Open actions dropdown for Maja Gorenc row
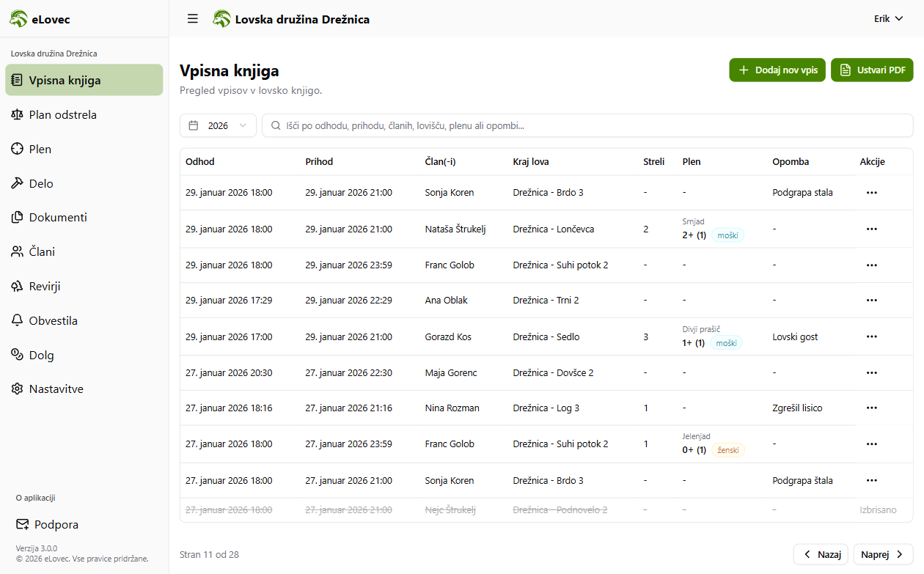The height and width of the screenshot is (574, 924). click(871, 372)
